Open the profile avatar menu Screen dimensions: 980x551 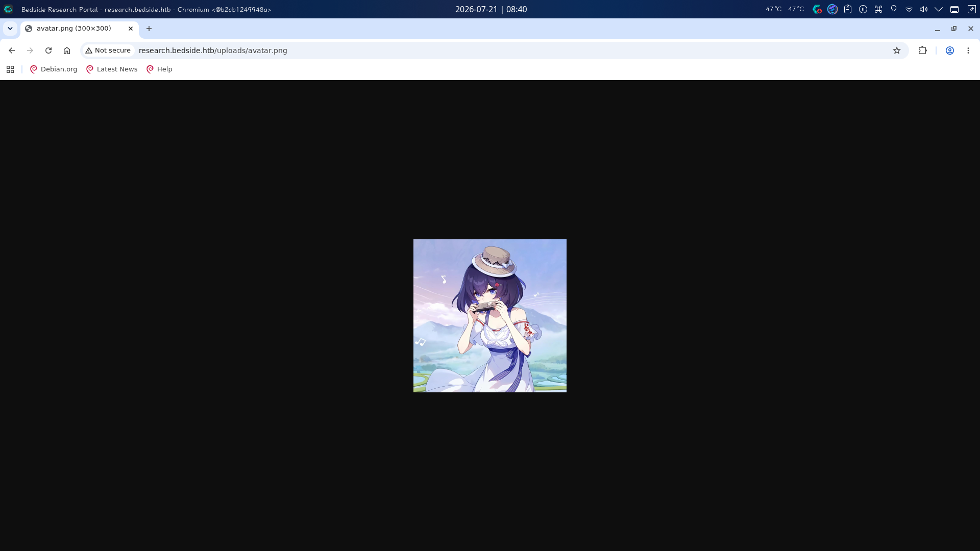(950, 51)
